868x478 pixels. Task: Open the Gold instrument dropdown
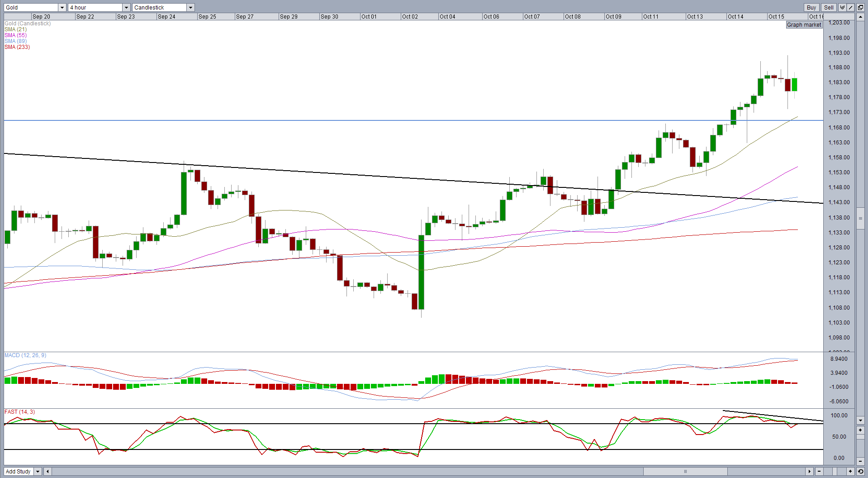point(62,8)
